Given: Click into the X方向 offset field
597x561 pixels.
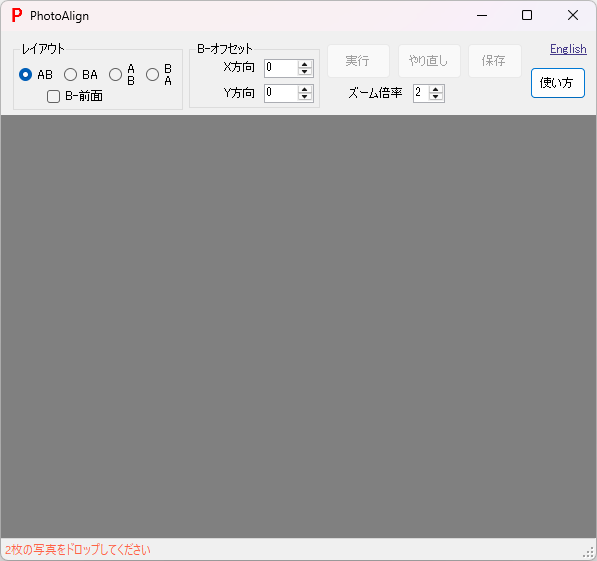Looking at the screenshot, I should (x=281, y=68).
